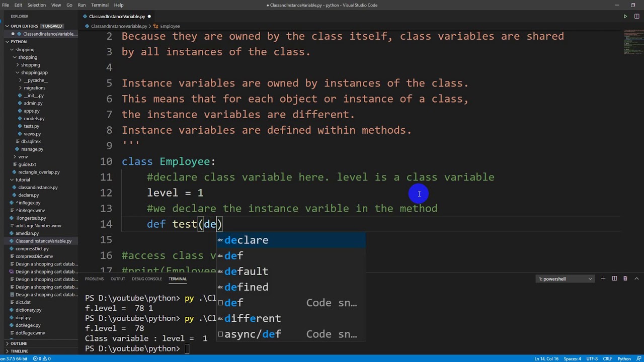Open the Run menu

point(82,5)
